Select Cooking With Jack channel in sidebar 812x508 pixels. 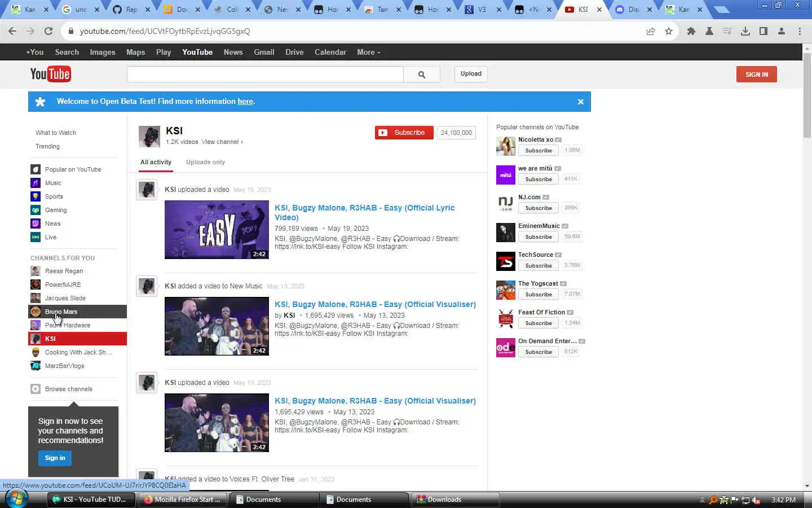coord(77,352)
